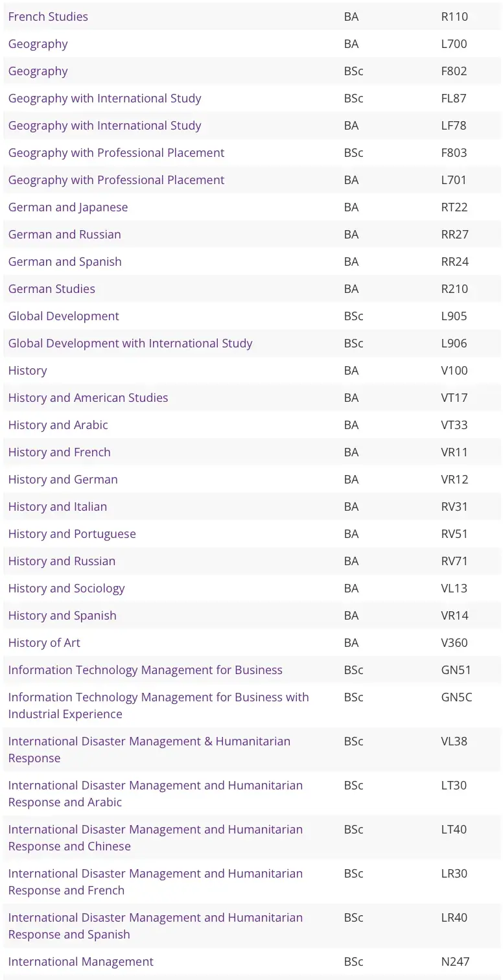The width and height of the screenshot is (503, 980).
Task: Open the International Management course link
Action: pyautogui.click(x=81, y=962)
